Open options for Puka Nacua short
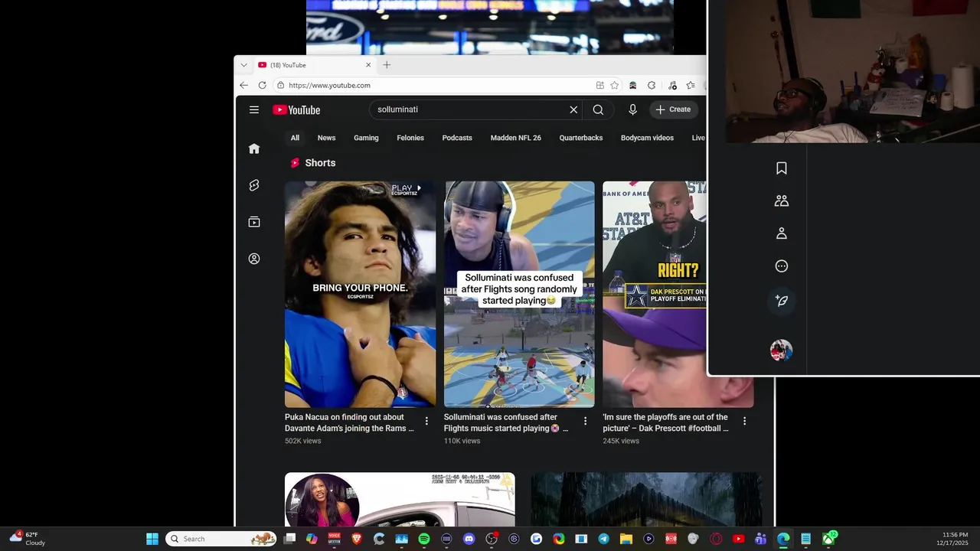 coord(426,421)
